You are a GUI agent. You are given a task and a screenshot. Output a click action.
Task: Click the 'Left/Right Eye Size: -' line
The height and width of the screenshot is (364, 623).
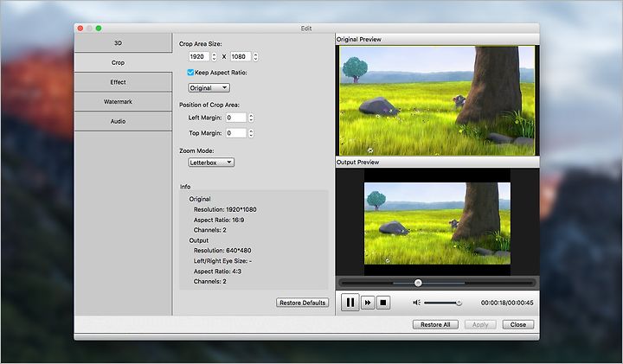[222, 261]
